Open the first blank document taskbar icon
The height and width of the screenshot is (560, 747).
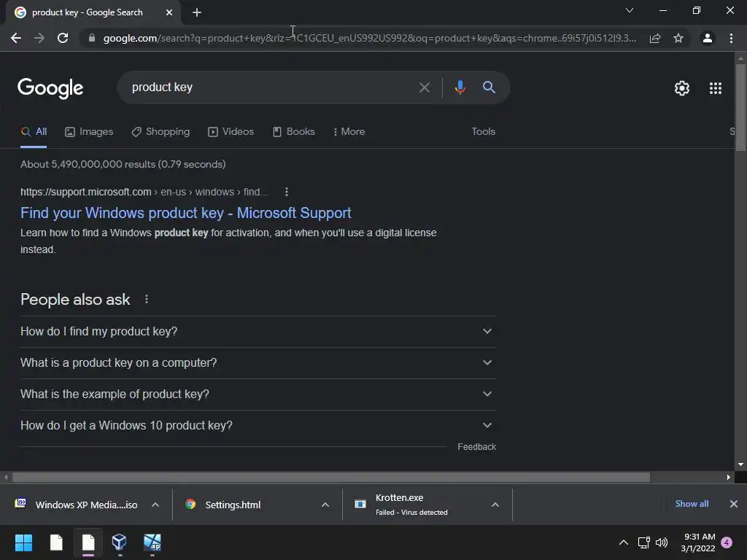click(56, 542)
